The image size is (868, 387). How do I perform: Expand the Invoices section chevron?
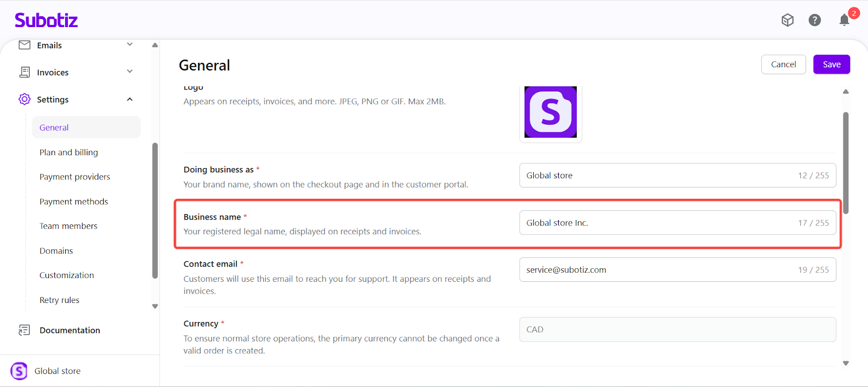pyautogui.click(x=130, y=72)
